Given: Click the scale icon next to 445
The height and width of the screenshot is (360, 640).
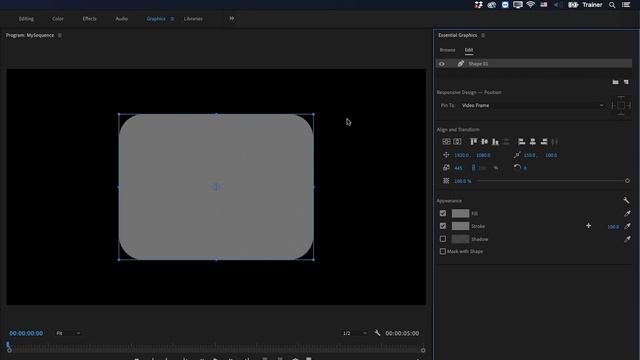Looking at the screenshot, I should 446,168.
